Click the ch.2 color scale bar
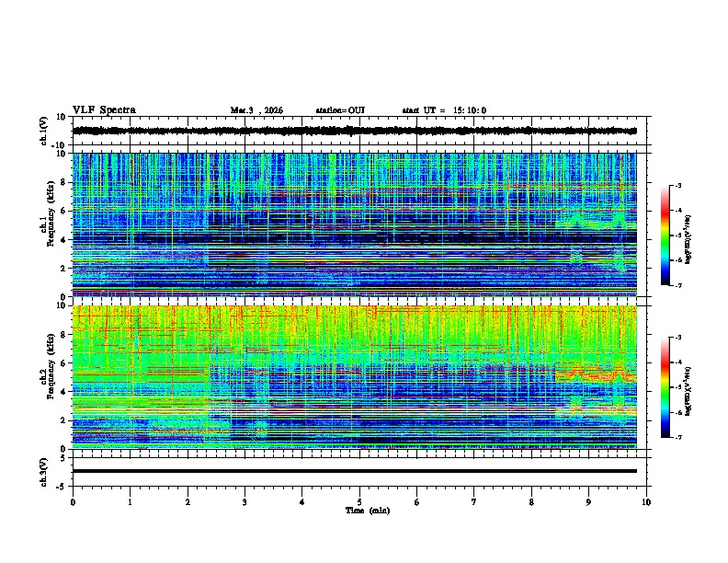The width and height of the screenshot is (728, 563). (665, 387)
